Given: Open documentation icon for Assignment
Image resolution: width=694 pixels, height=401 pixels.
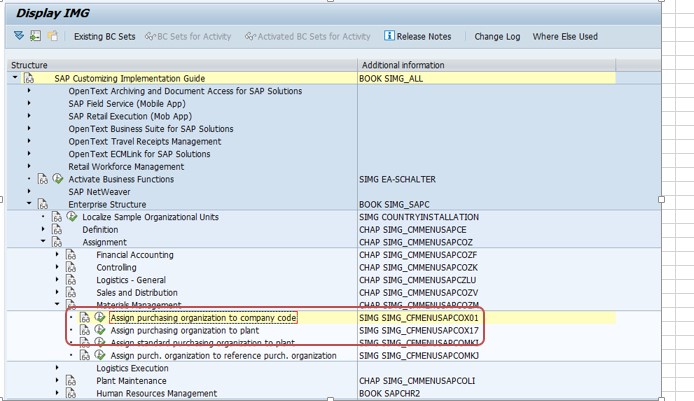Looking at the screenshot, I should (x=57, y=242).
